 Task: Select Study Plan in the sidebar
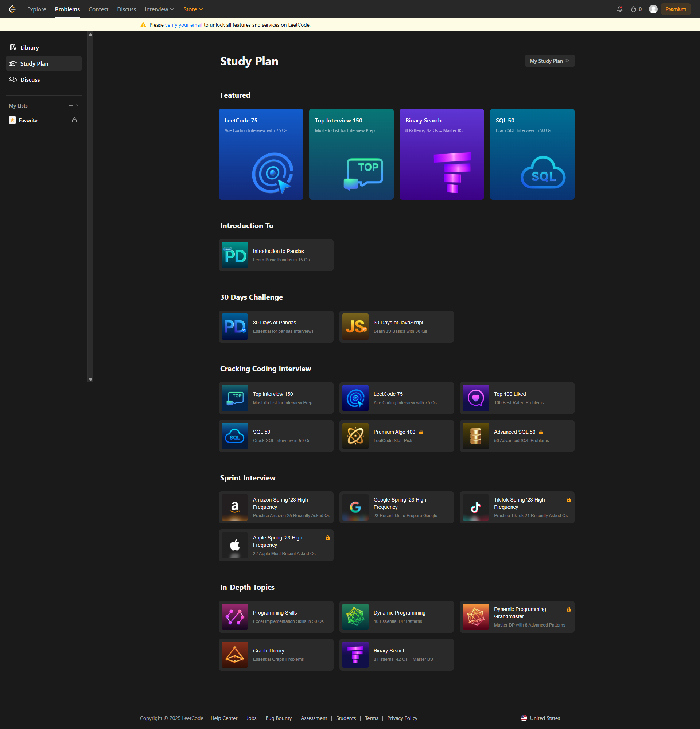click(x=44, y=63)
